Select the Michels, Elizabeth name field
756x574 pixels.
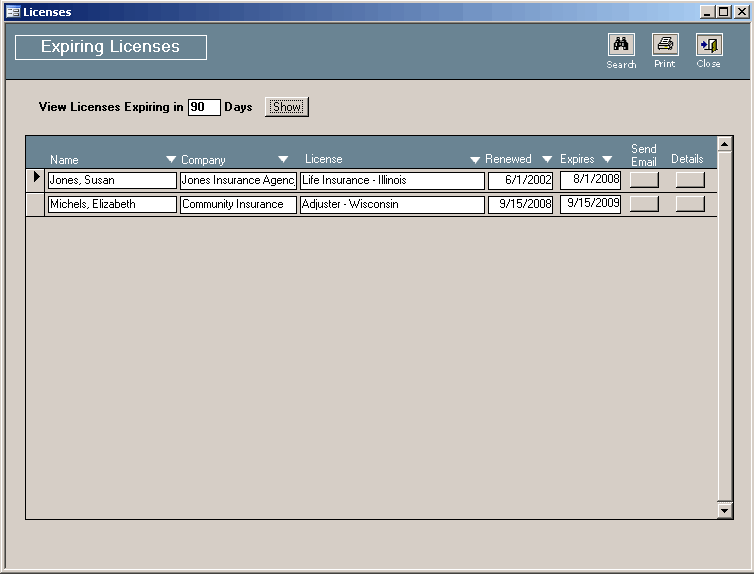[112, 204]
